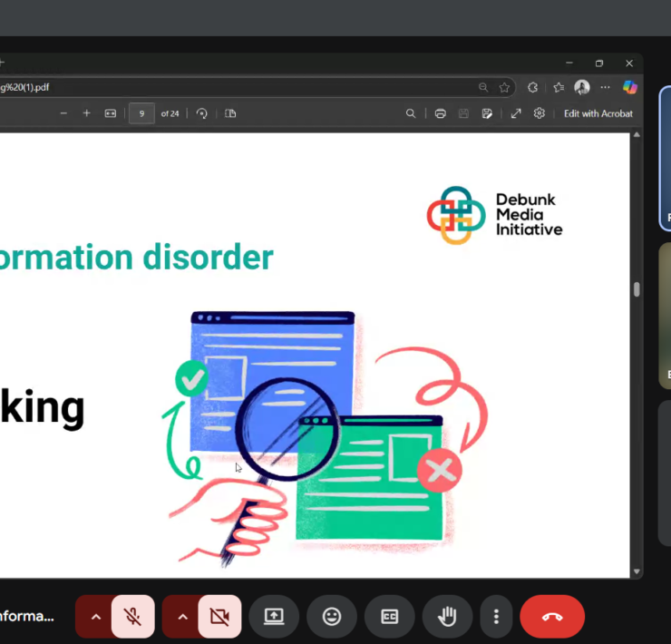671x644 pixels.
Task: Turn on the camera
Action: click(x=219, y=617)
